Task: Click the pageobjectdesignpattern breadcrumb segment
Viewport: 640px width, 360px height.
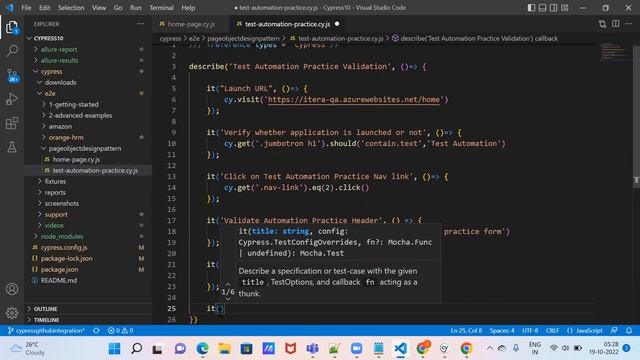Action: pyautogui.click(x=243, y=38)
